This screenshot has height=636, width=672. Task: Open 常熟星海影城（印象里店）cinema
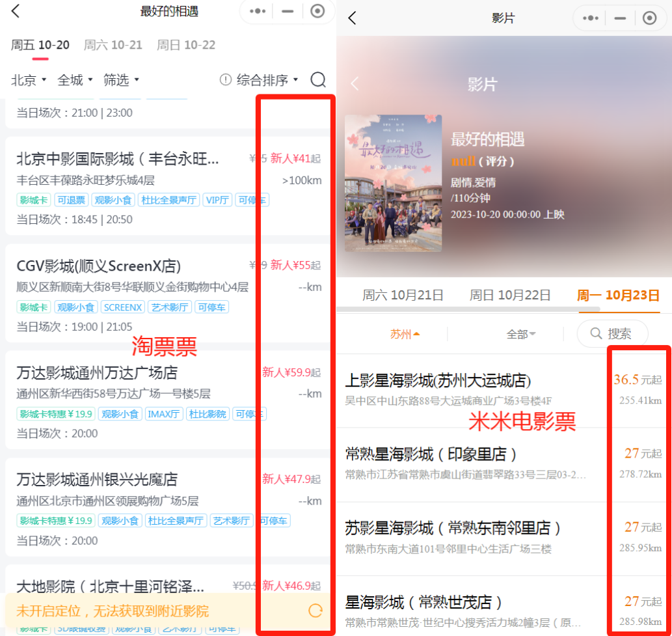point(504,464)
